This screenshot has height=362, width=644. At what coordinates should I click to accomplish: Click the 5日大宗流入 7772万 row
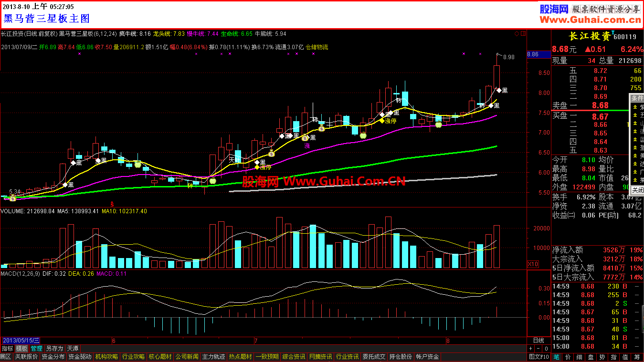pos(597,277)
